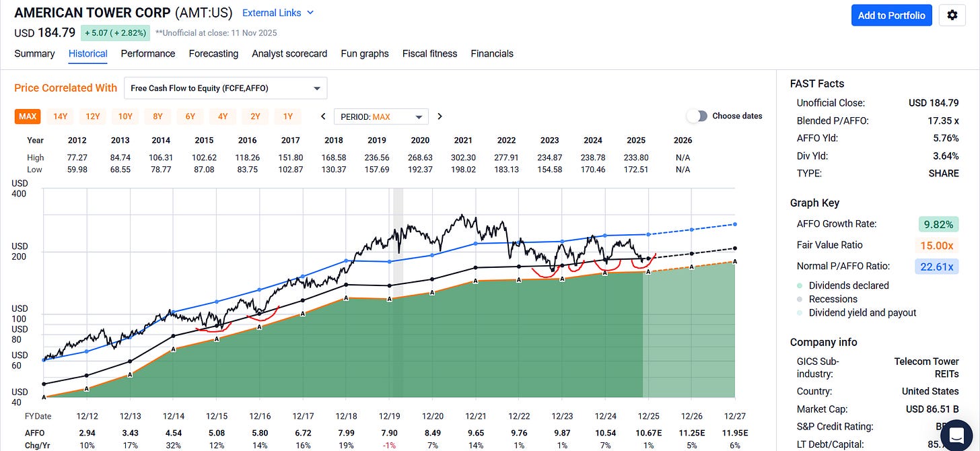Open the Fiscal fitness tab

(429, 53)
